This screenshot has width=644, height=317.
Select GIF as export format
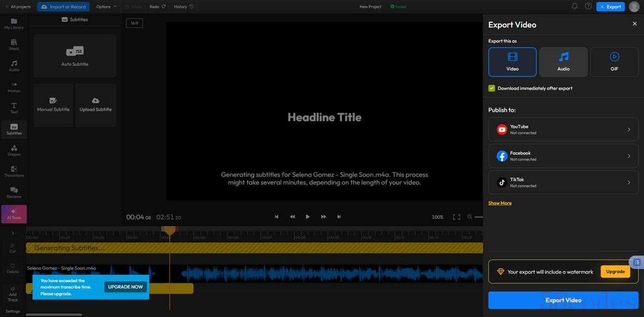[614, 62]
